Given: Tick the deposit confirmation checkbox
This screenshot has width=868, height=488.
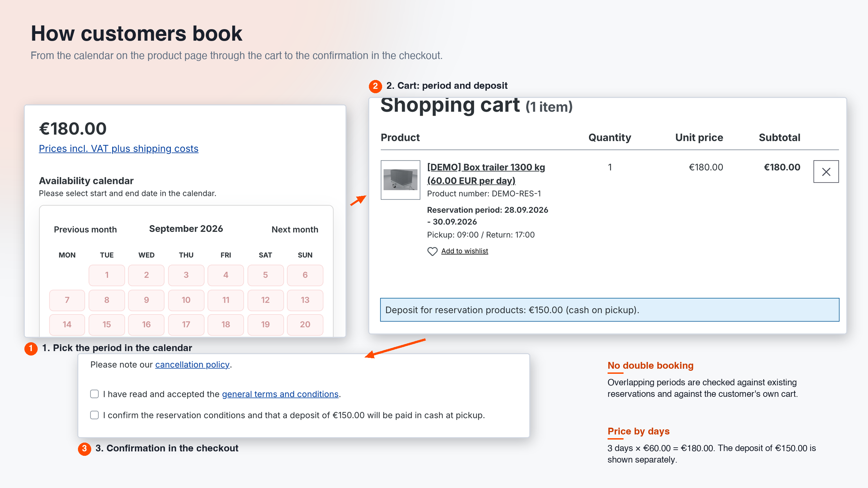Looking at the screenshot, I should coord(95,415).
